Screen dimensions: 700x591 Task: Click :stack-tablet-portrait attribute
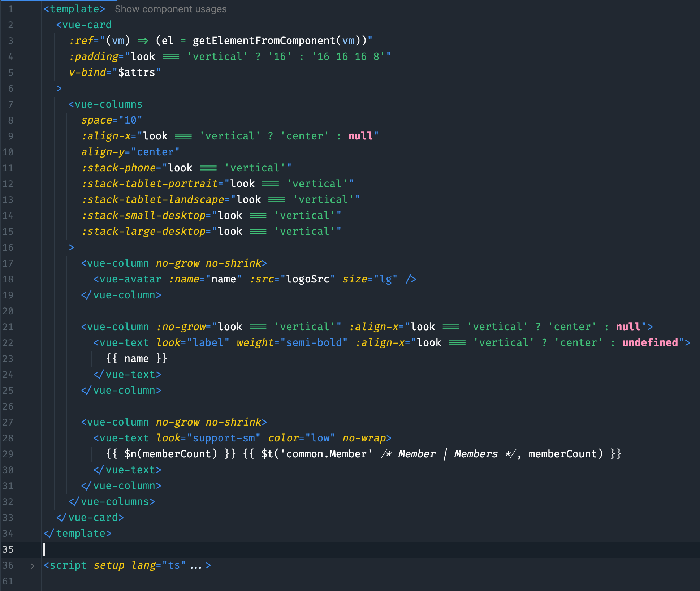tap(150, 184)
